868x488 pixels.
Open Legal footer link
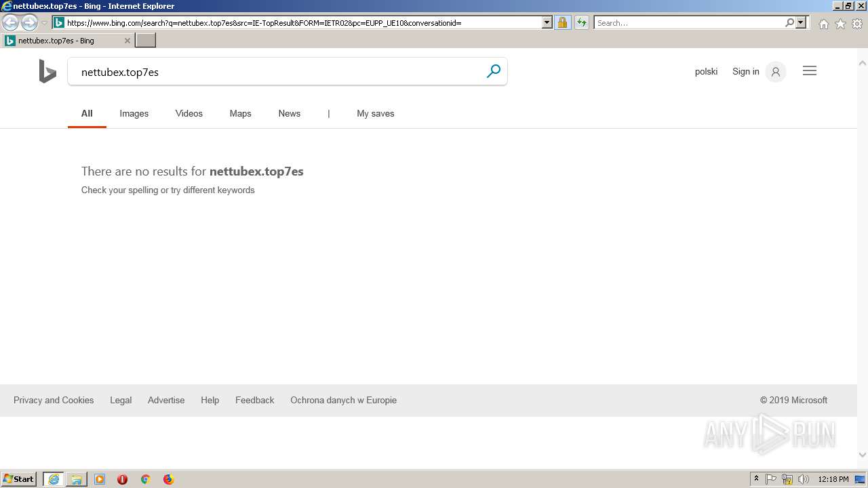(121, 400)
